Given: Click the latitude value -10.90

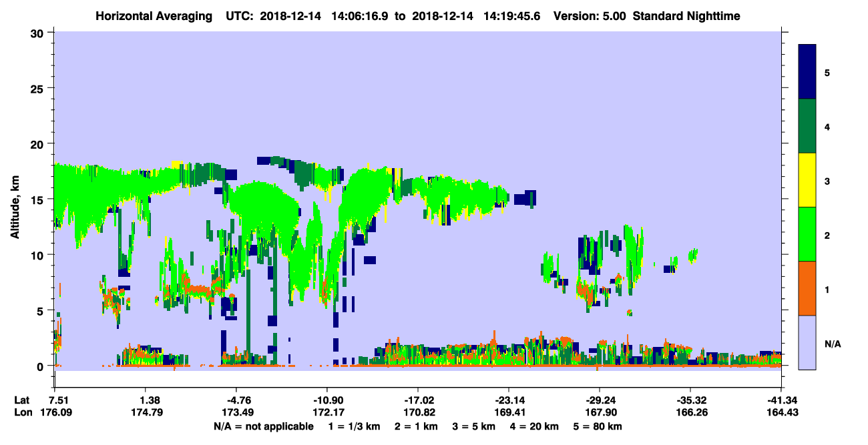Looking at the screenshot, I should [327, 400].
